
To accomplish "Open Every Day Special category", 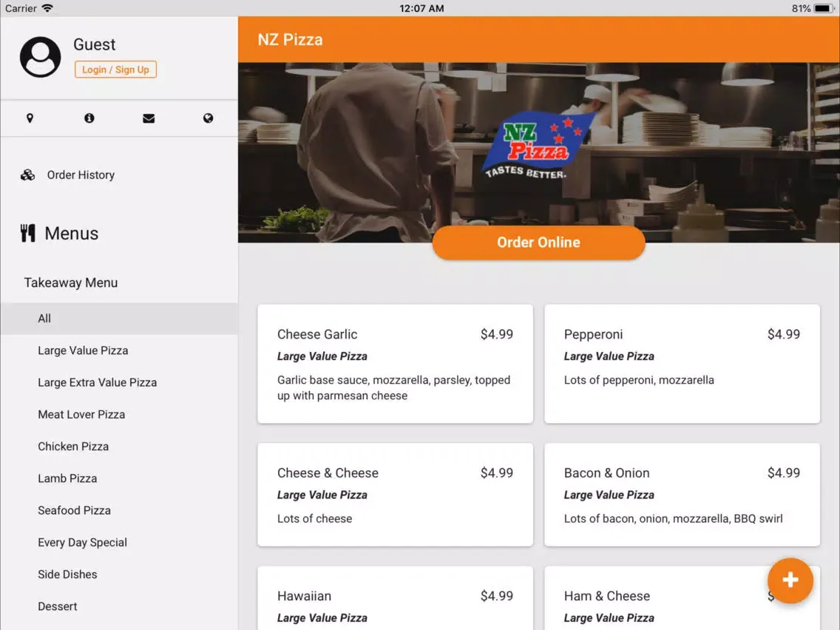I will (x=119, y=542).
